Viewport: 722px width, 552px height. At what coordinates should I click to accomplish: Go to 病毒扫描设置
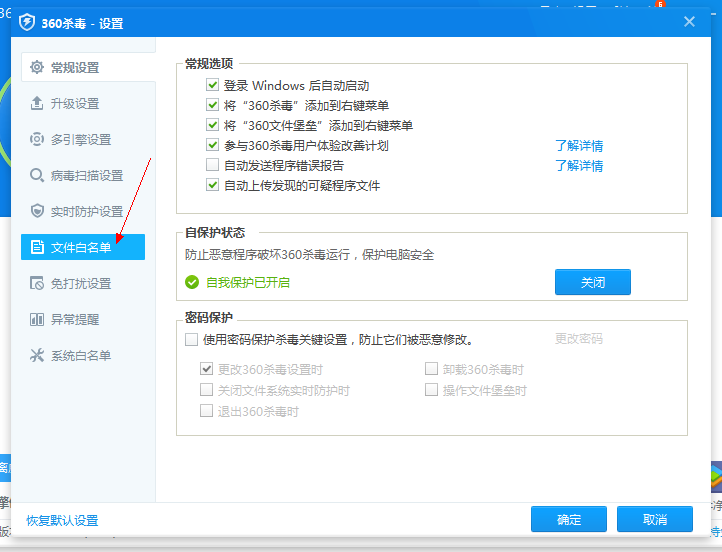click(x=83, y=175)
